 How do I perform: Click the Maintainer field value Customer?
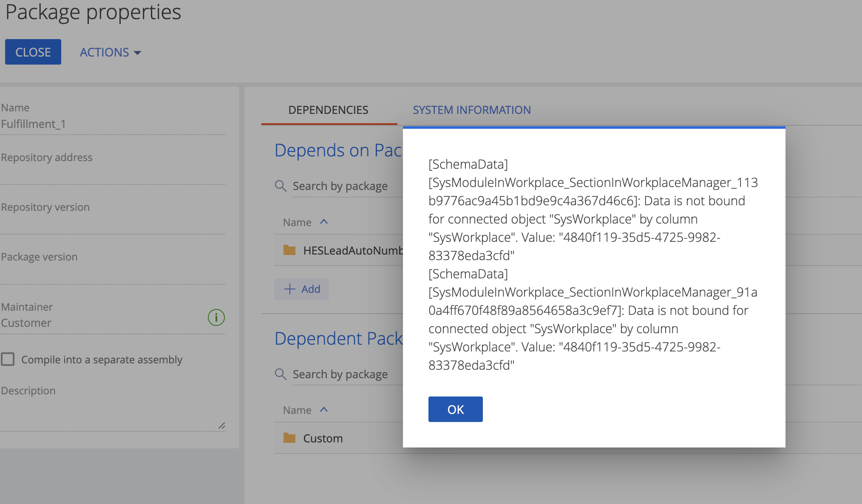[x=26, y=323]
